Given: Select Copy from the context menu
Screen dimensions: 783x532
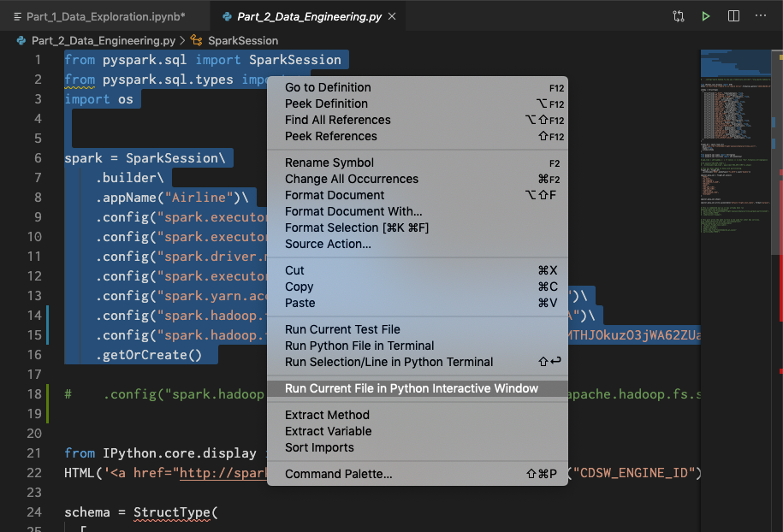Looking at the screenshot, I should pyautogui.click(x=418, y=287).
